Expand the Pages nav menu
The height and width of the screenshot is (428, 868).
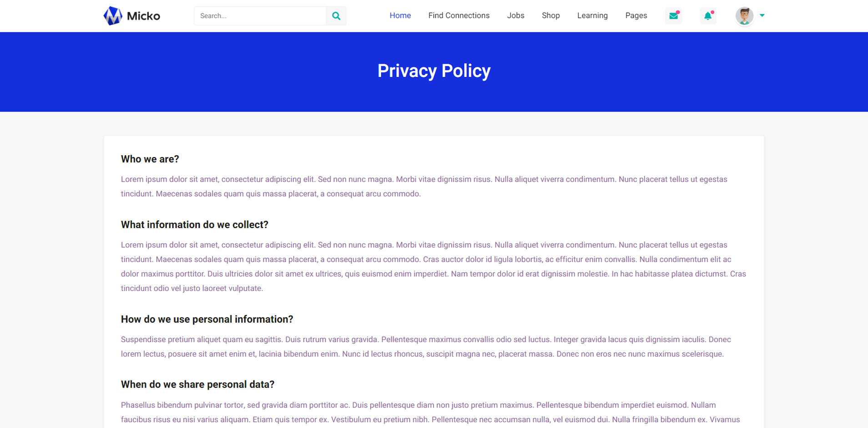(636, 15)
